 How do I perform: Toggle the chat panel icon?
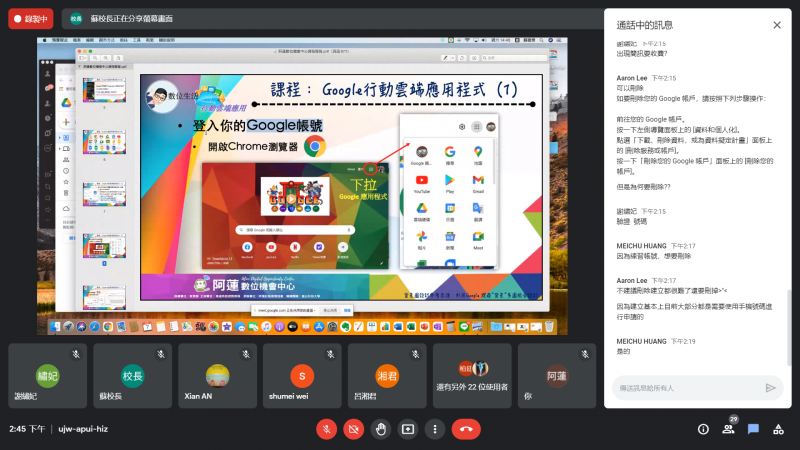(753, 429)
